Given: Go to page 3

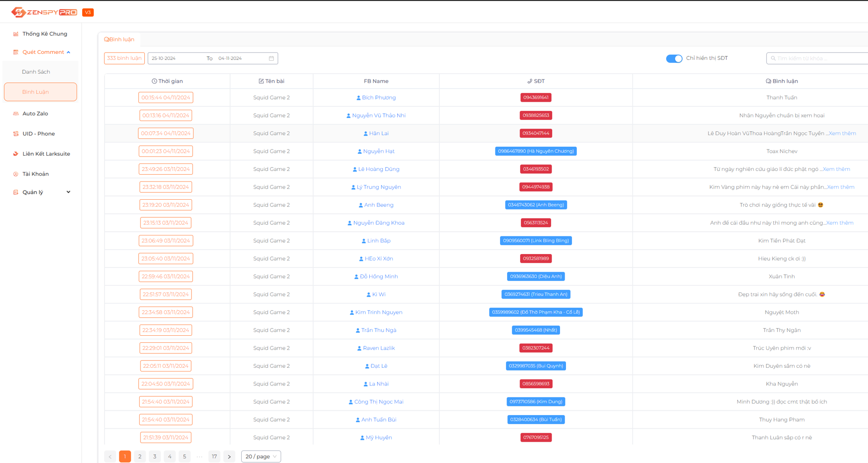Looking at the screenshot, I should click(154, 456).
